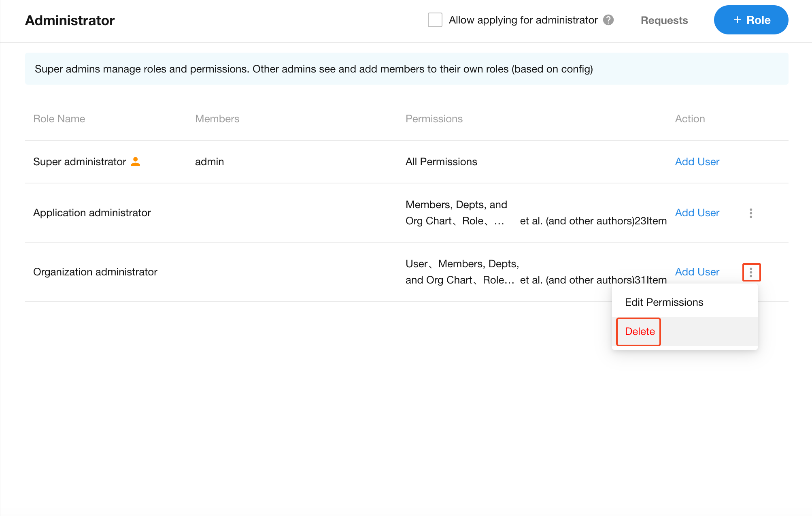Open the Requests page
Viewport: 812px width, 516px height.
(x=664, y=20)
